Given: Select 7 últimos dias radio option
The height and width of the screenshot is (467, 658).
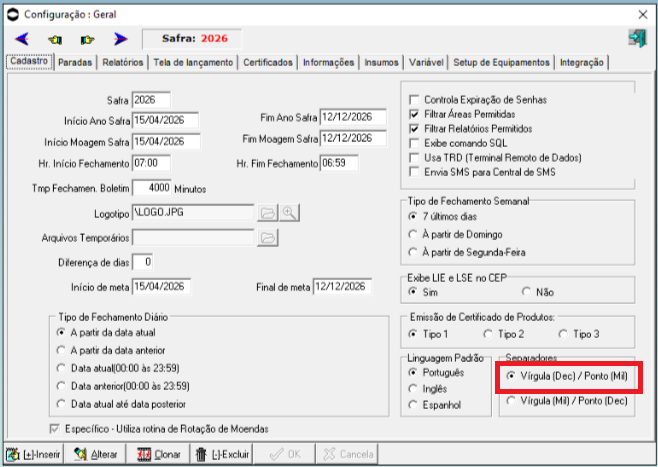Looking at the screenshot, I should pyautogui.click(x=413, y=217).
